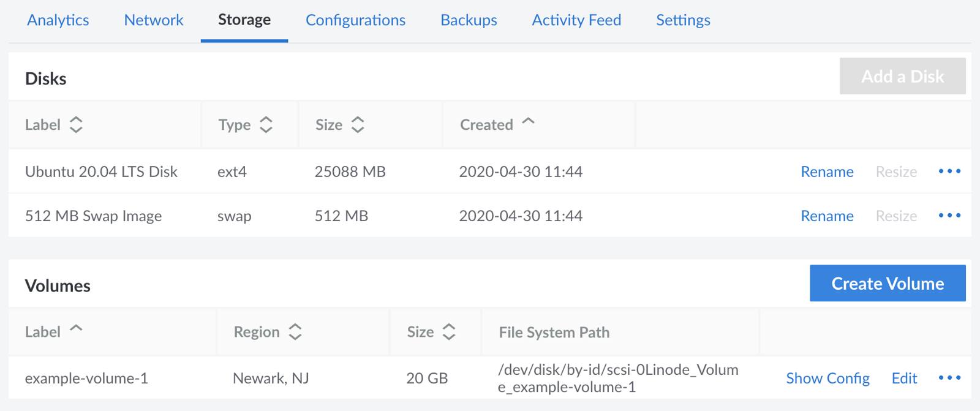Sort volumes by Size column
Screen dimensions: 980x411
point(449,332)
